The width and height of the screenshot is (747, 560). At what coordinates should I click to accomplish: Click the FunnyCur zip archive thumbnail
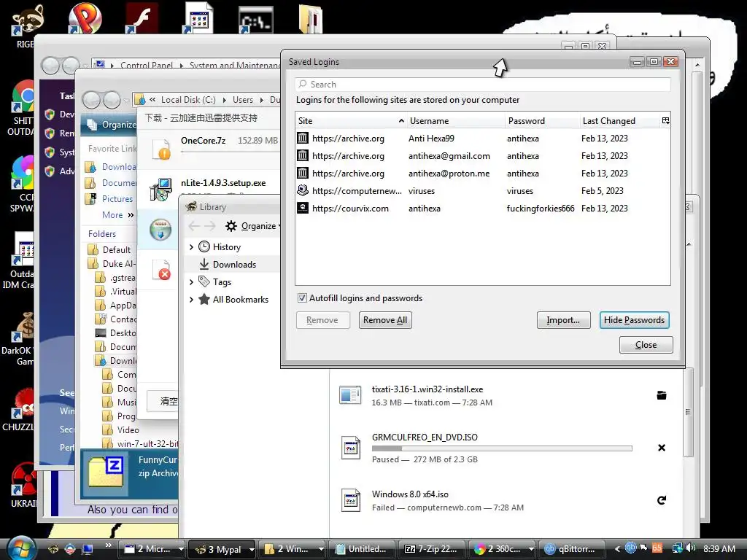[x=107, y=472]
